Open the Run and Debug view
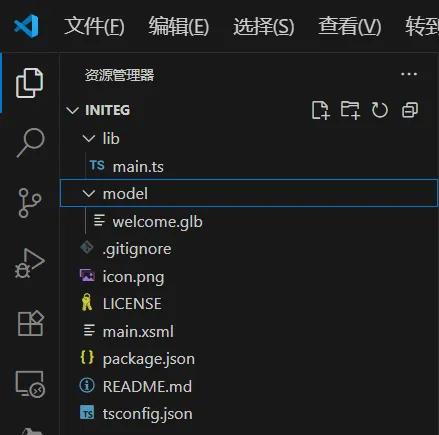 pyautogui.click(x=30, y=263)
